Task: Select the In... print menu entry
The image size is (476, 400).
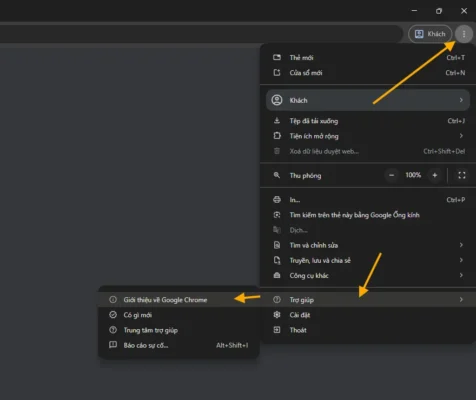Action: tap(368, 199)
